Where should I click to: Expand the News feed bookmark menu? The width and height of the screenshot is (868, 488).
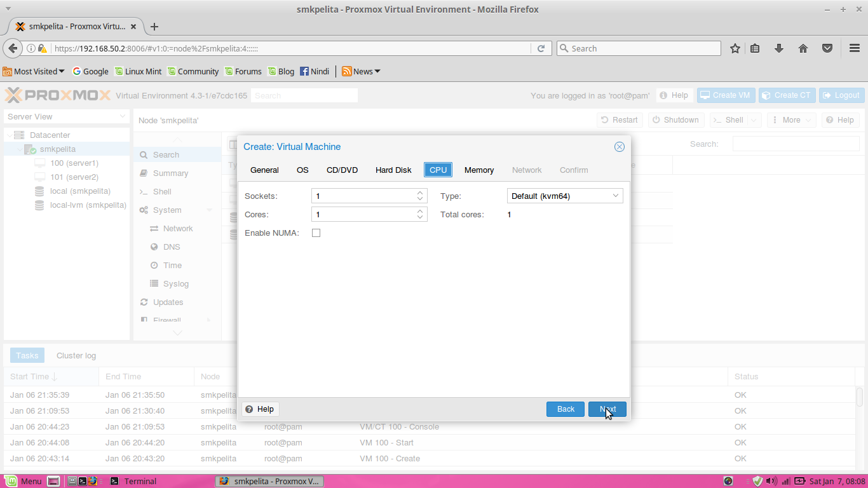coord(361,71)
